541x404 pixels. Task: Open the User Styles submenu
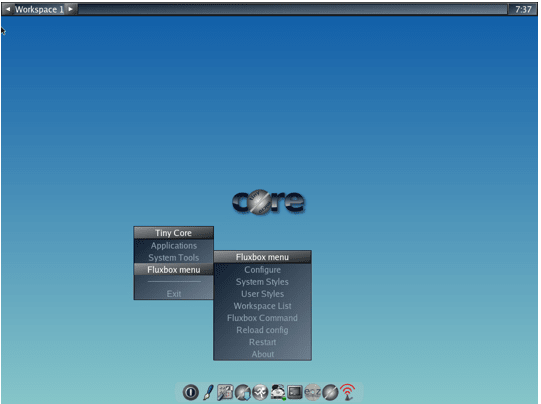(262, 294)
